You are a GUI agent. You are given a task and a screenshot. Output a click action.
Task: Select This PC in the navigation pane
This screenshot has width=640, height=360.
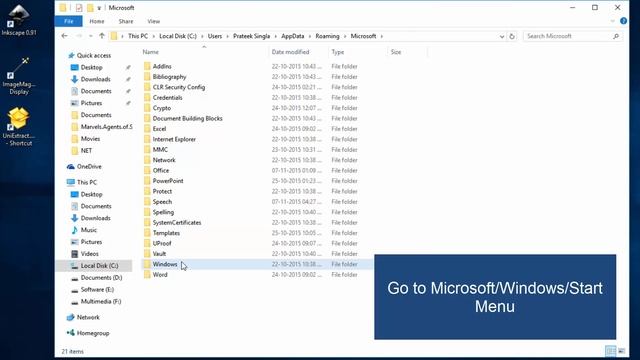click(x=82, y=182)
